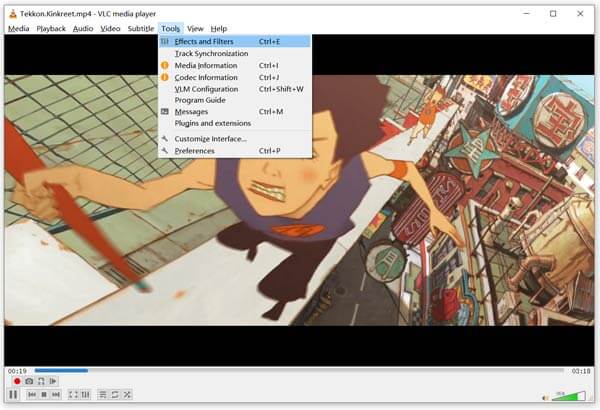The width and height of the screenshot is (600, 410).
Task: Stop playback with the stop button
Action: click(44, 394)
